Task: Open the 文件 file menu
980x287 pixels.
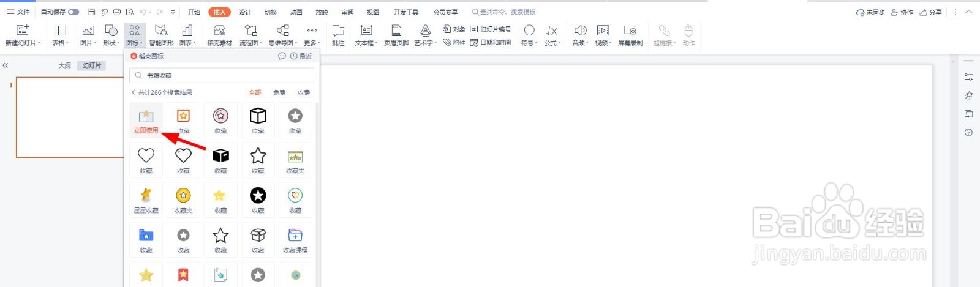Action: point(18,12)
